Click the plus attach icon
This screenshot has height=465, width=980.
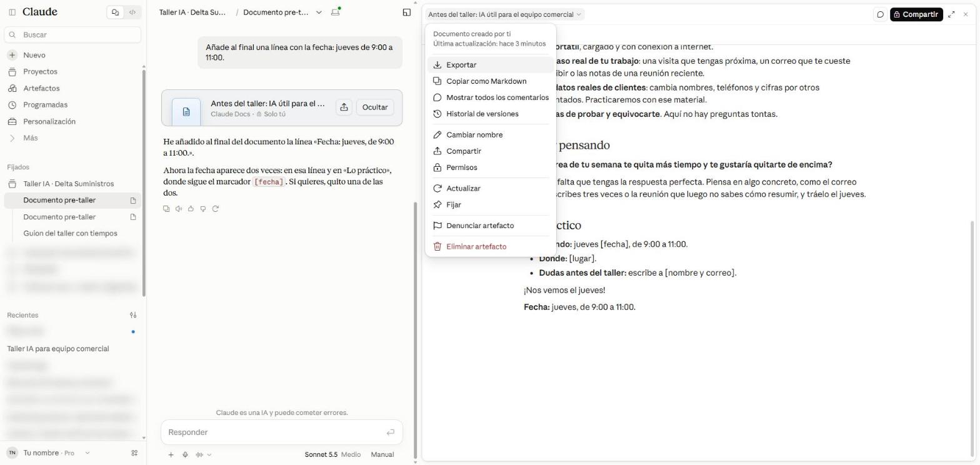[171, 454]
